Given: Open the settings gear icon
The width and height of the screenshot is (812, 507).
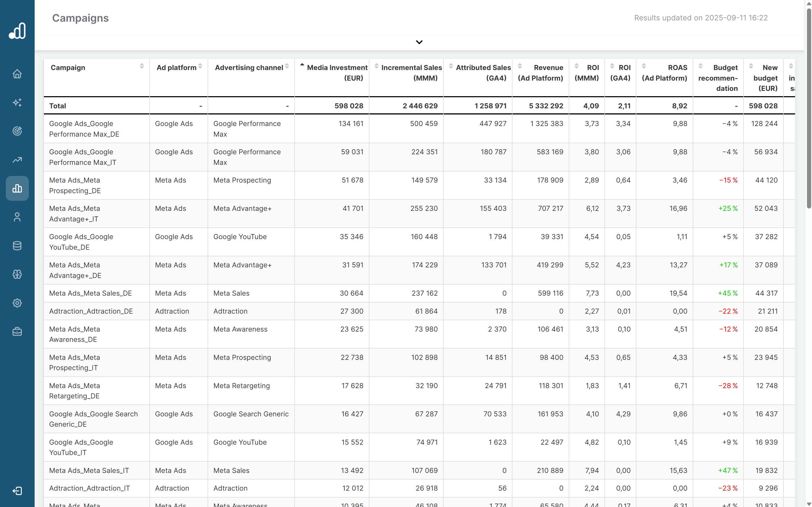Looking at the screenshot, I should tap(17, 303).
